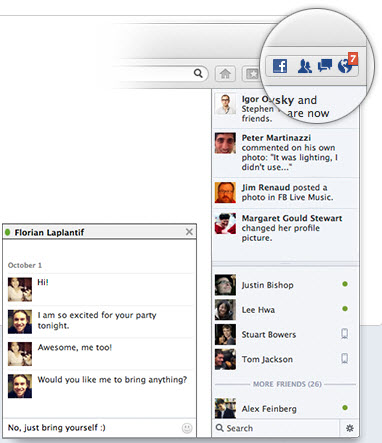Click the 'Hi!' chat message
This screenshot has width=382, height=443.
tap(43, 282)
